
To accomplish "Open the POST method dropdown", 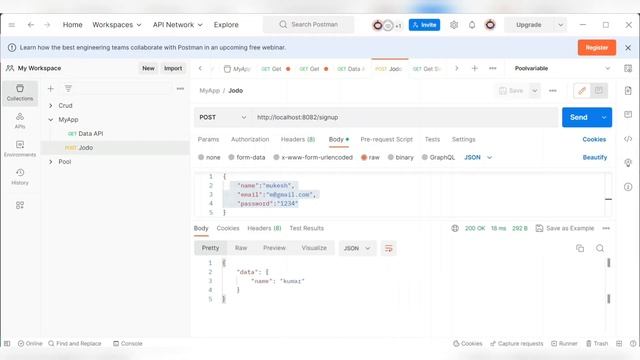I will pyautogui.click(x=222, y=118).
